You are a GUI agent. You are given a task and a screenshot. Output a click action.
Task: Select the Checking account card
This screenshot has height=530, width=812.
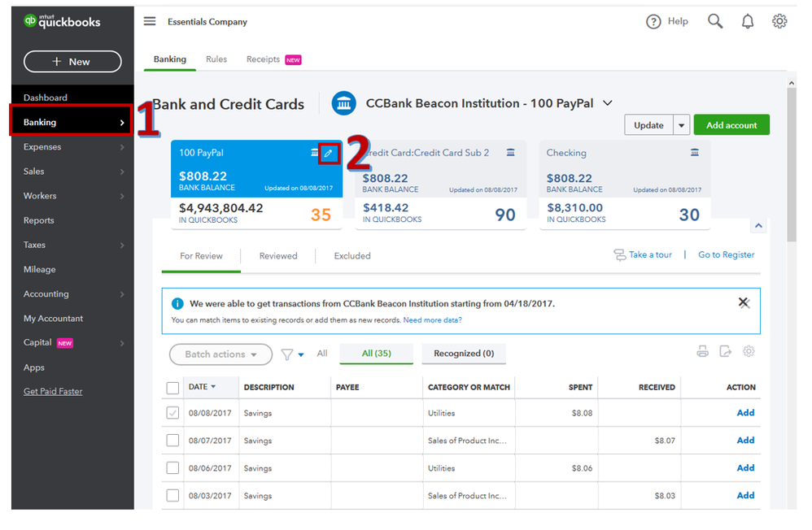point(625,185)
